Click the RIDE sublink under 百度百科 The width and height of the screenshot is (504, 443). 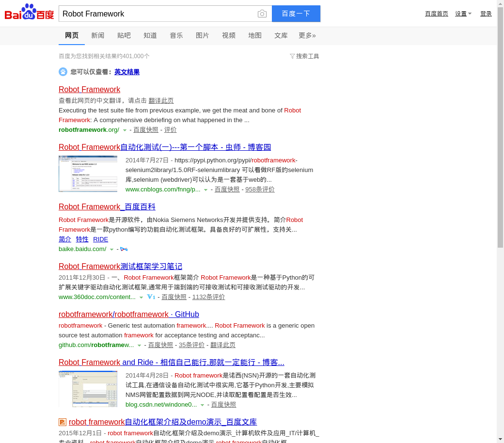(101, 239)
